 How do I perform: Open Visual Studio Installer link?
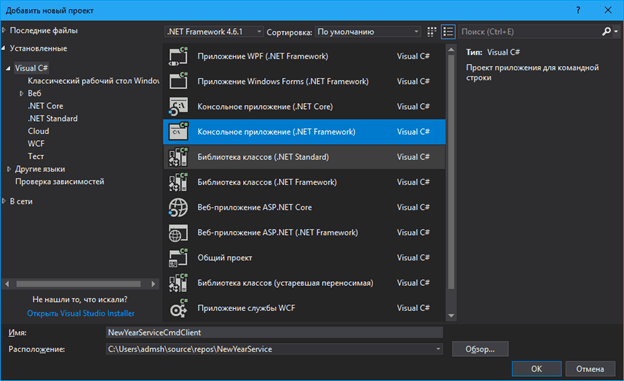81,313
